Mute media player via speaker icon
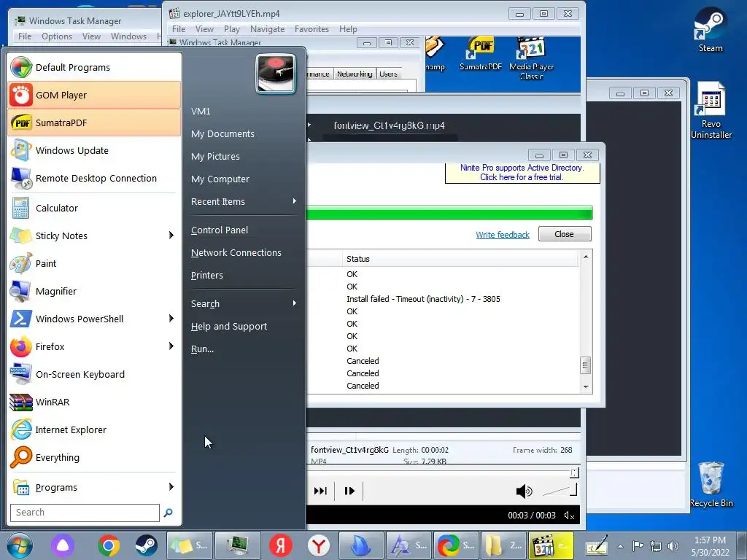 coord(524,491)
